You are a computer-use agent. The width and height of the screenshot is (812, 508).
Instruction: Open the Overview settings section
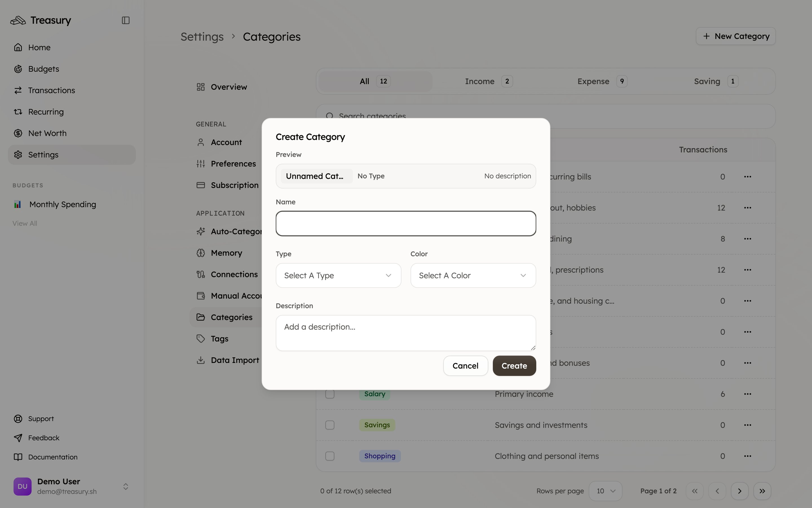point(226,87)
